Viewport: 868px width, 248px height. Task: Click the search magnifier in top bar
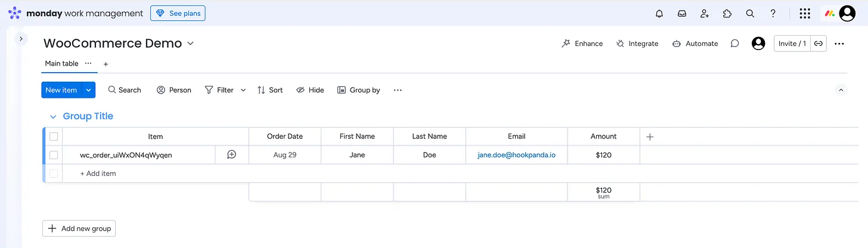(750, 13)
